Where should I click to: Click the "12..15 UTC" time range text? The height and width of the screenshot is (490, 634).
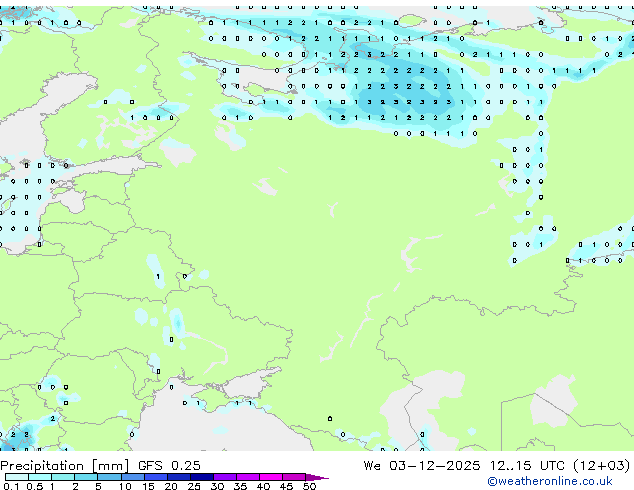pos(527,466)
